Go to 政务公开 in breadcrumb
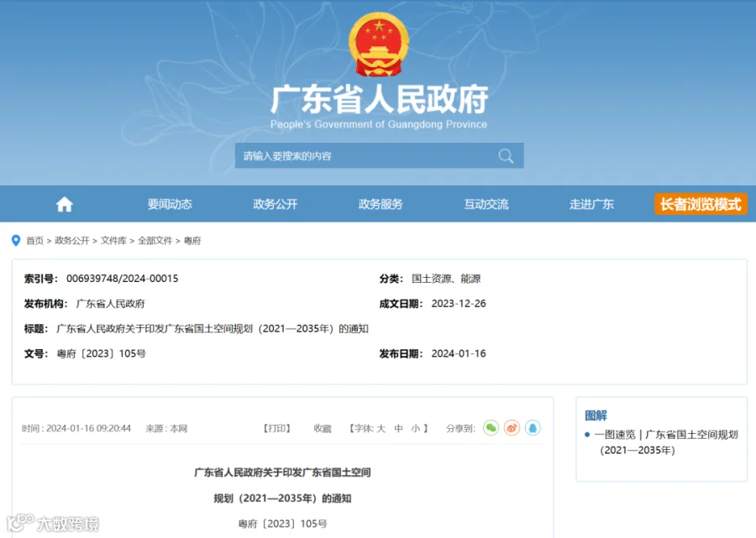This screenshot has height=538, width=756. (x=72, y=240)
